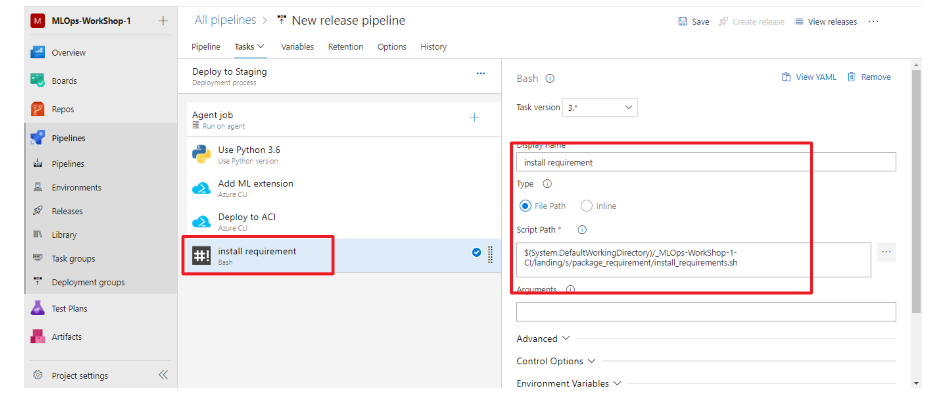
Task: Switch to the Variables tab
Action: (x=297, y=47)
